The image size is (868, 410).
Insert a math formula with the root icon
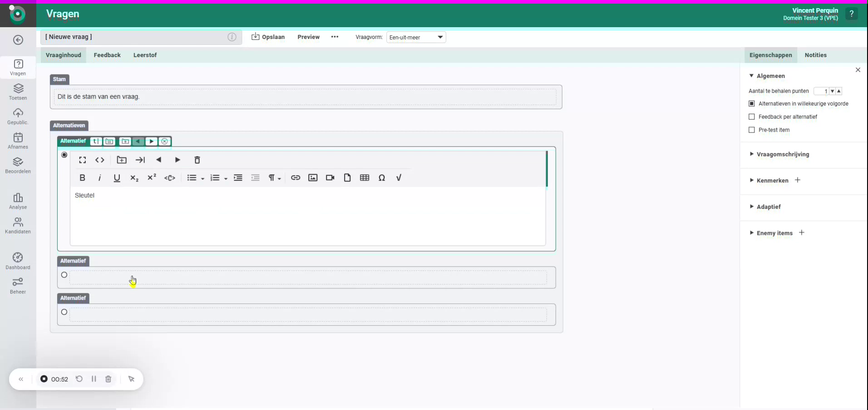[x=398, y=178]
